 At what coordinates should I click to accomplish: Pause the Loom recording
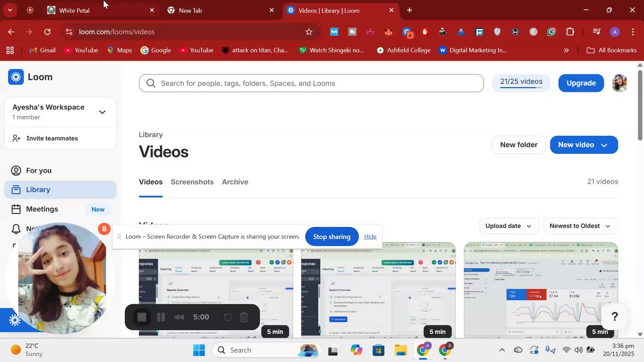click(x=161, y=317)
